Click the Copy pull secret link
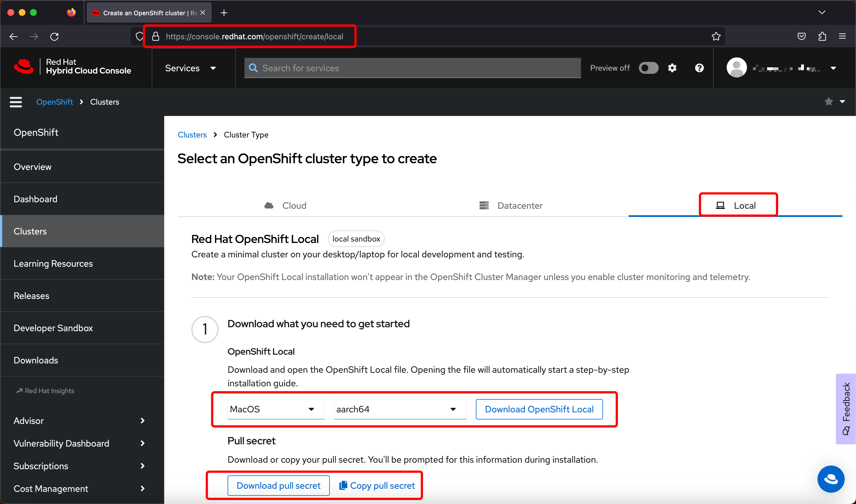Viewport: 856px width, 504px height. point(377,485)
